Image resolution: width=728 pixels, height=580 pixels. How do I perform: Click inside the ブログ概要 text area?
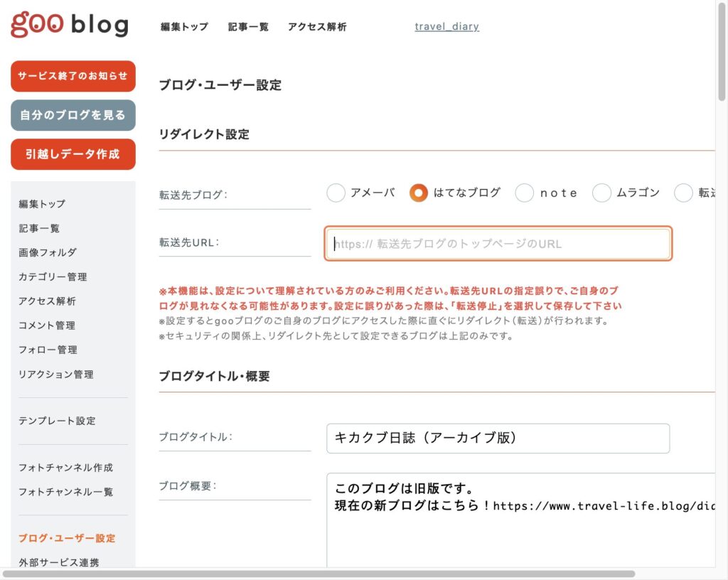tap(519, 526)
